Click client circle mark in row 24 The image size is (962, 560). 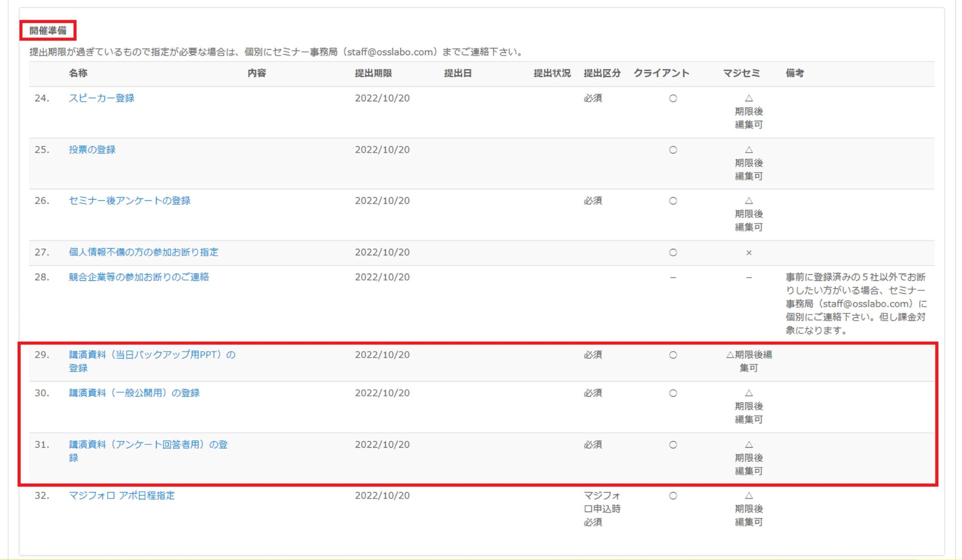tap(673, 99)
